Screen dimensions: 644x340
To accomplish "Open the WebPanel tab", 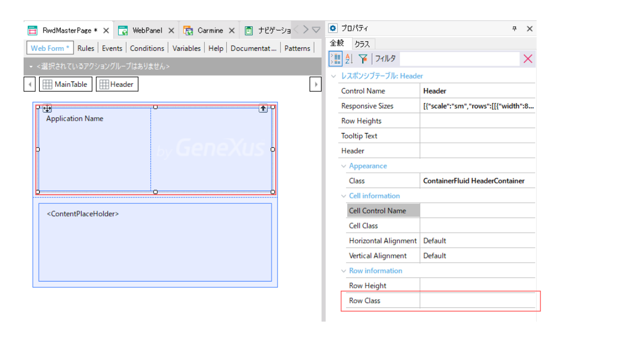I will point(147,31).
